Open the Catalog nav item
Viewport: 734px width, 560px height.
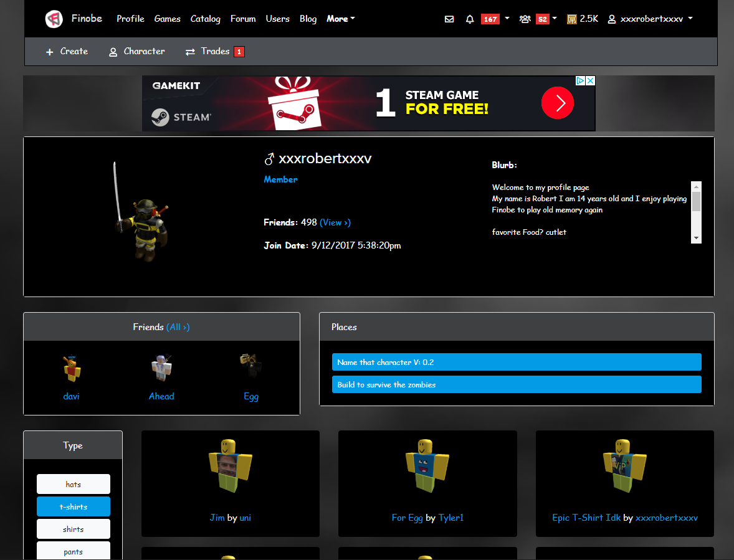coord(205,19)
